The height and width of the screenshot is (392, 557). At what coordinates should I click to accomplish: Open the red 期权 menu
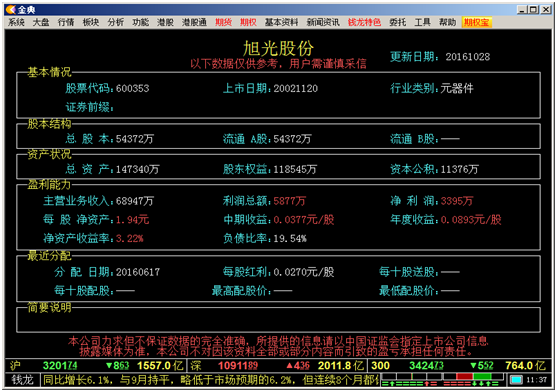click(x=248, y=22)
